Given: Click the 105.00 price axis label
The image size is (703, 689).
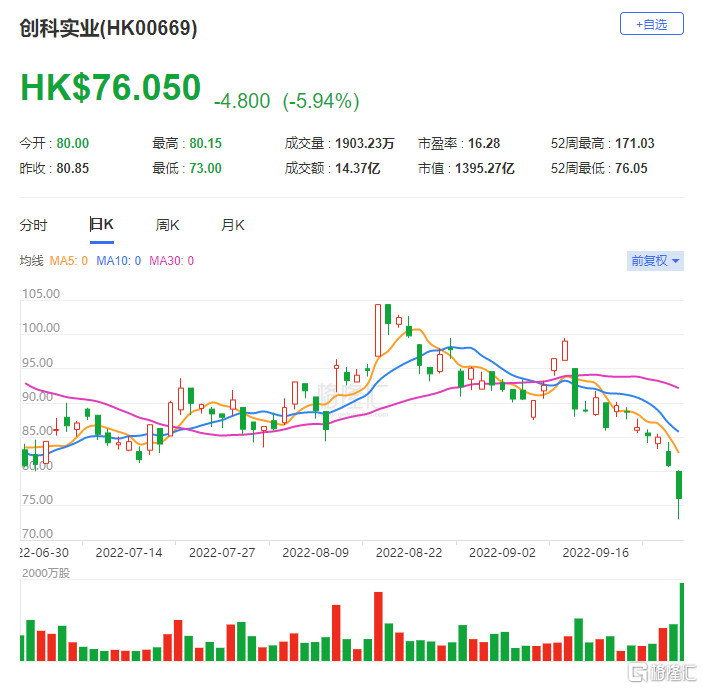Looking at the screenshot, I should (41, 294).
